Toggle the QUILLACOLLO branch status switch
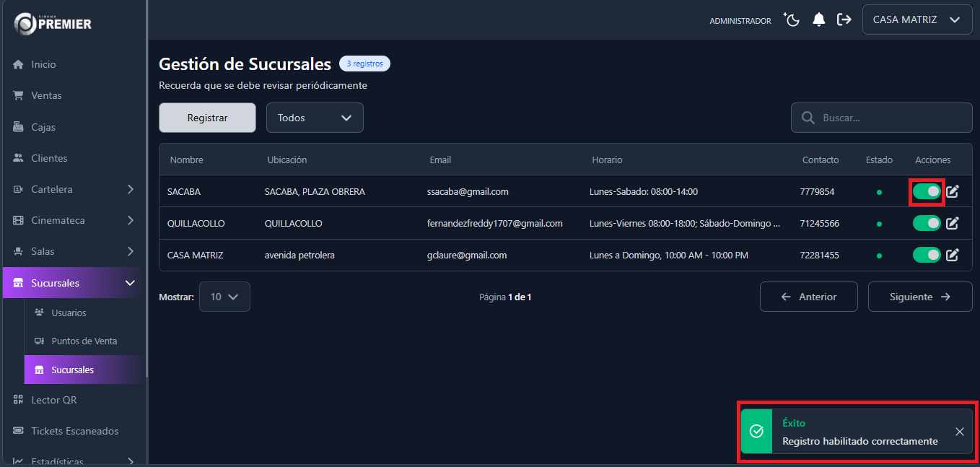The height and width of the screenshot is (467, 980). 927,224
